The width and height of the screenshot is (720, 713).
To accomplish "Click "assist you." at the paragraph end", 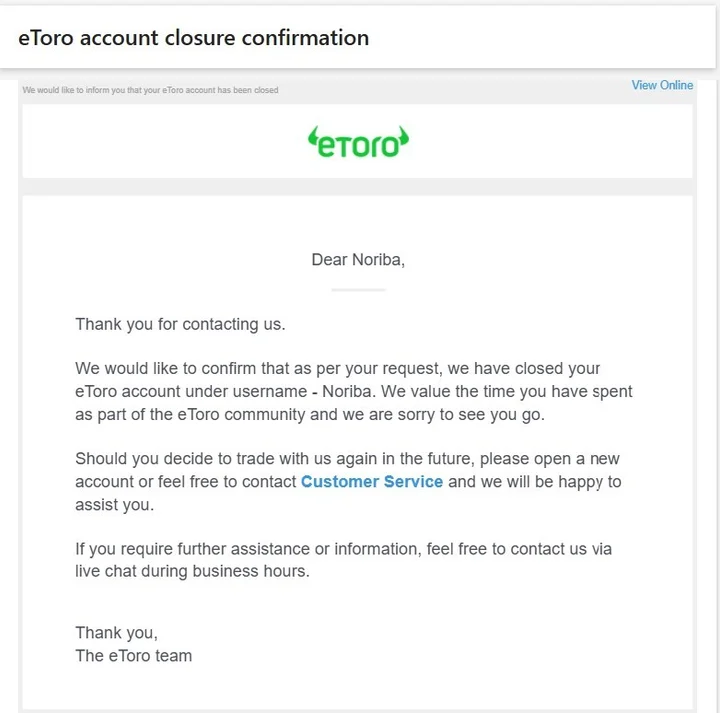I will pos(114,505).
